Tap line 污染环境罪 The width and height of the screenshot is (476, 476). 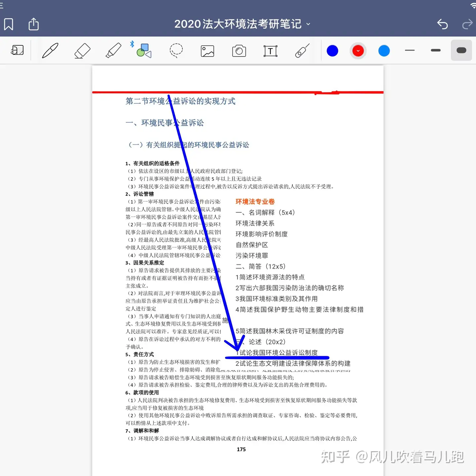(252, 256)
